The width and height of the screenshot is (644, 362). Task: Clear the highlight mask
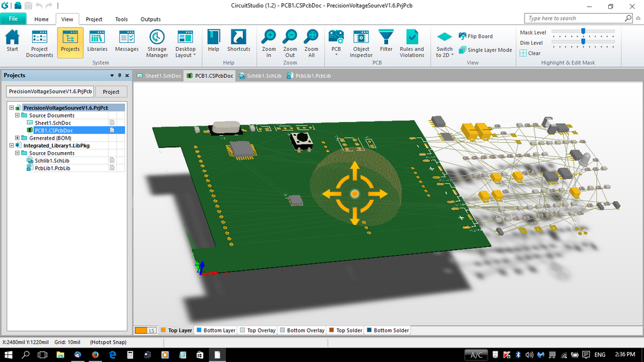[x=530, y=53]
